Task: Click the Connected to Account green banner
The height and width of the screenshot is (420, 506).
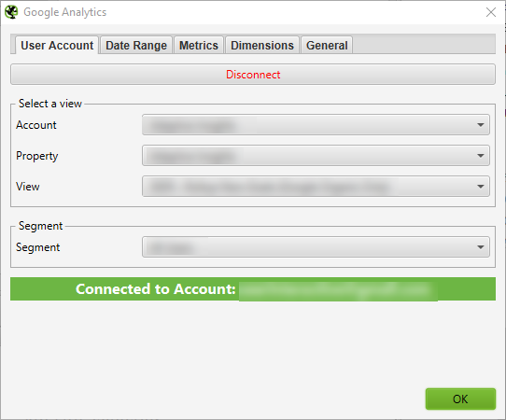Action: pos(253,289)
